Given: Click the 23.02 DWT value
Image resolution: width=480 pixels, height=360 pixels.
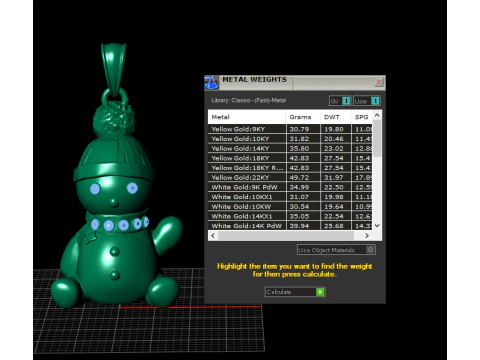Looking at the screenshot, I should (334, 148).
